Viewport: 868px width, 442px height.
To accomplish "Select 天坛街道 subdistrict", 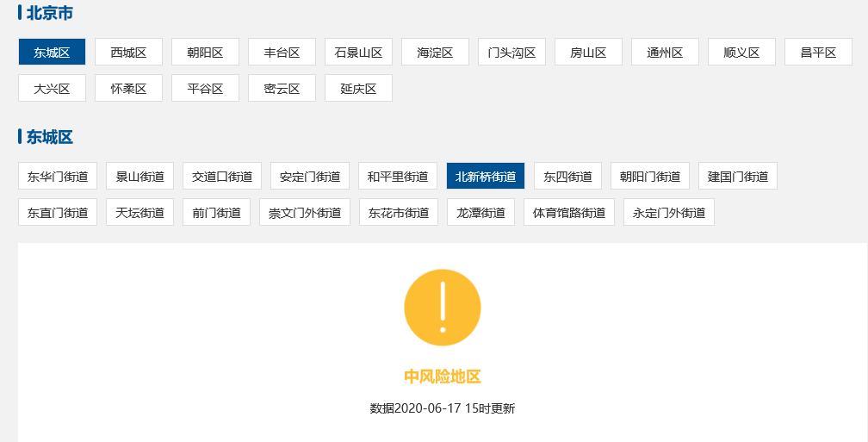I will pos(140,212).
